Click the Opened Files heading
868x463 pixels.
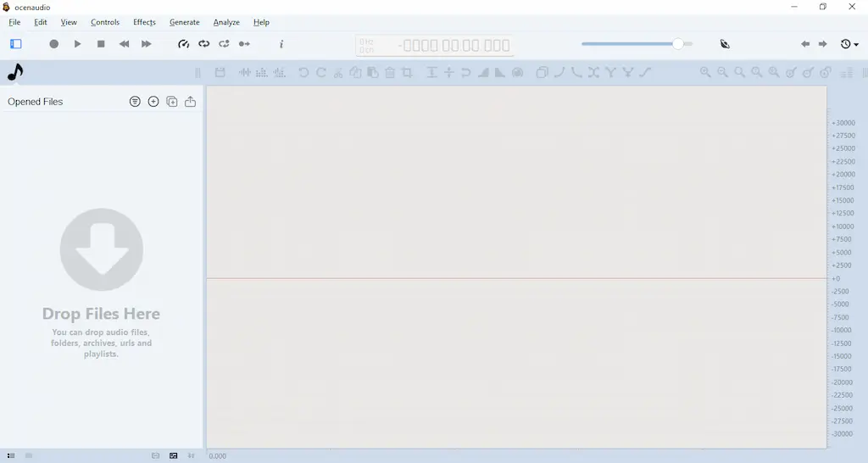tap(36, 102)
